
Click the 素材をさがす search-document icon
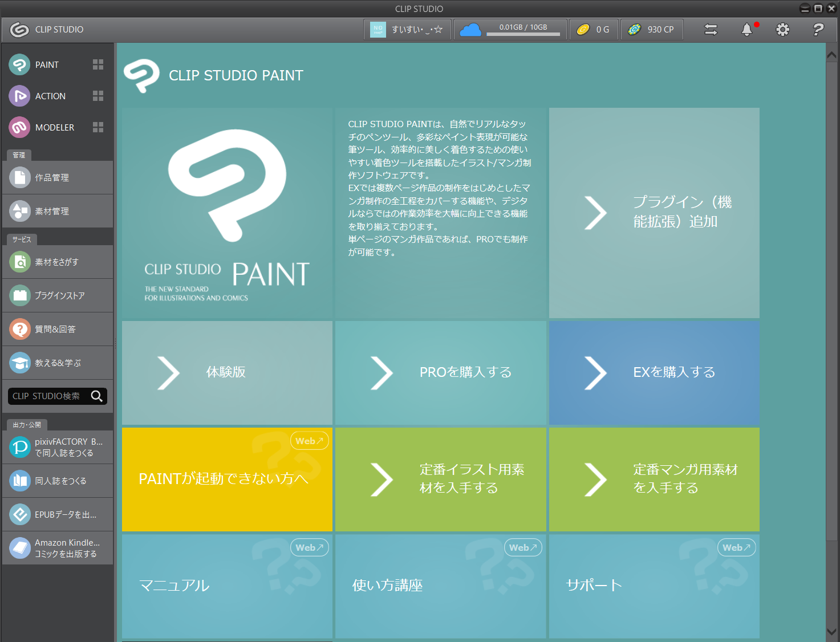click(x=20, y=262)
